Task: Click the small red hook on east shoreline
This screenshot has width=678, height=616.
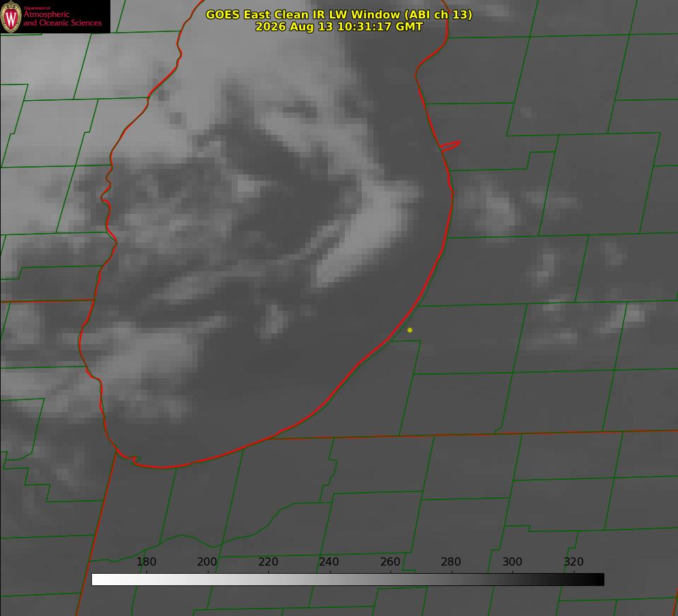Action: tap(450, 146)
